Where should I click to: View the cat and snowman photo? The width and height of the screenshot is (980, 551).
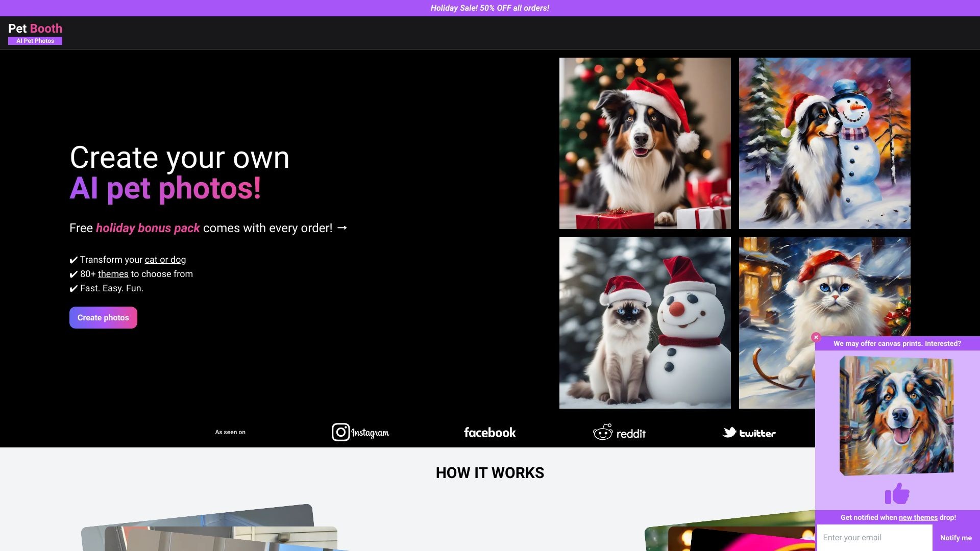click(x=645, y=322)
